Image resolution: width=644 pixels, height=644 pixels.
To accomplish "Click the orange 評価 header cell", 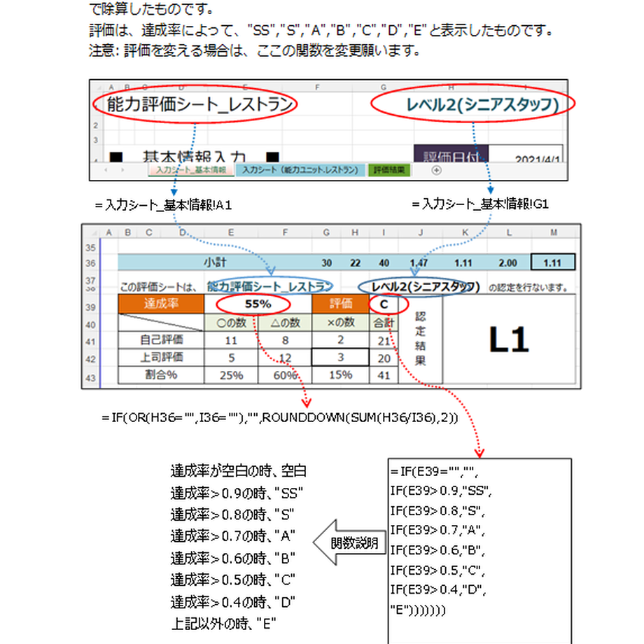I will point(340,304).
